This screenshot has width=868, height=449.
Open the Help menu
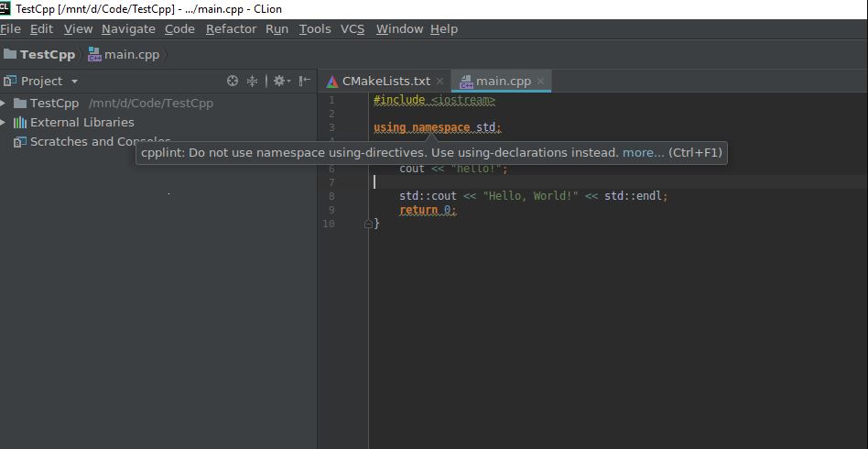click(x=444, y=28)
